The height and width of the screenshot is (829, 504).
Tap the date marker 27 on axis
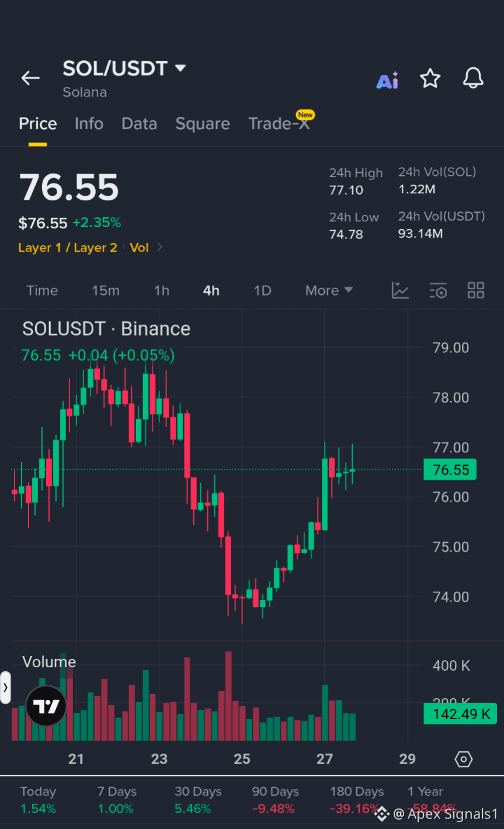(325, 759)
